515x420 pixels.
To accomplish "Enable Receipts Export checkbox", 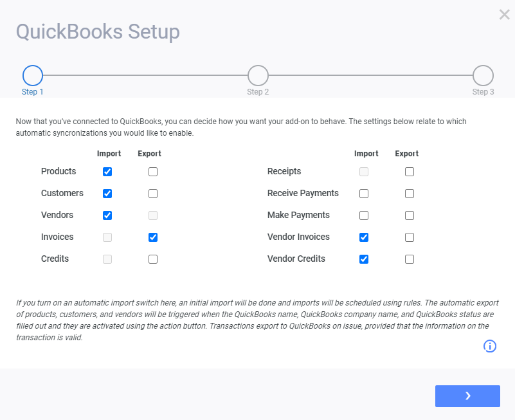I will tap(410, 172).
